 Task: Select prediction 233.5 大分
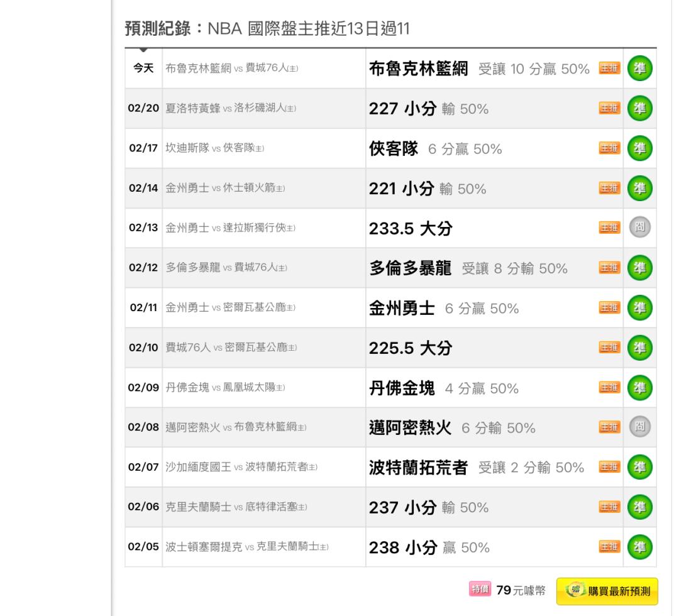point(411,229)
